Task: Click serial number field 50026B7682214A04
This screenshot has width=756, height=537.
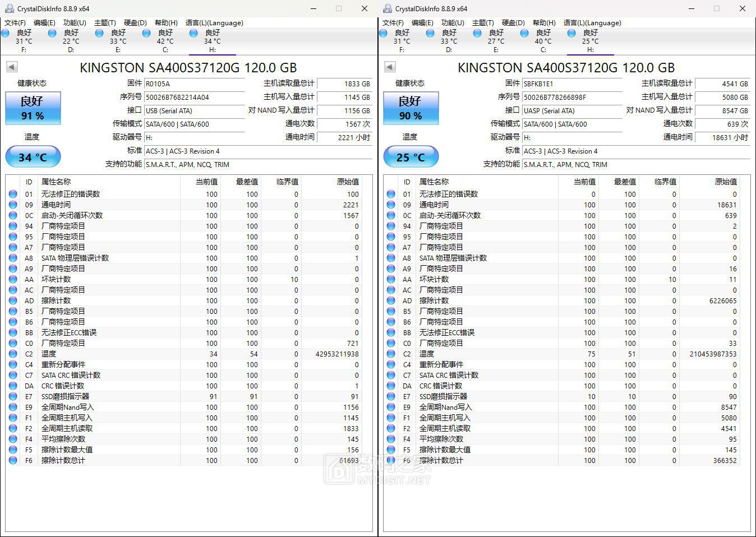Action: pyautogui.click(x=195, y=97)
